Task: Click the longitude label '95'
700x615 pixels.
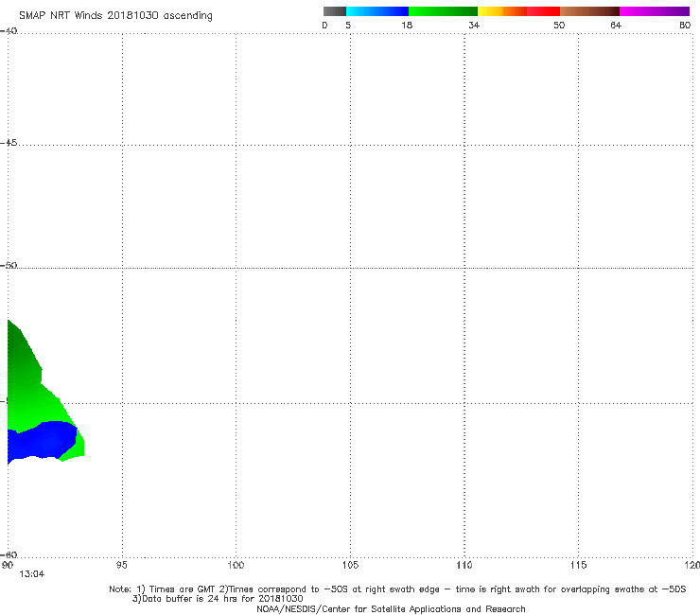Action: tap(121, 565)
